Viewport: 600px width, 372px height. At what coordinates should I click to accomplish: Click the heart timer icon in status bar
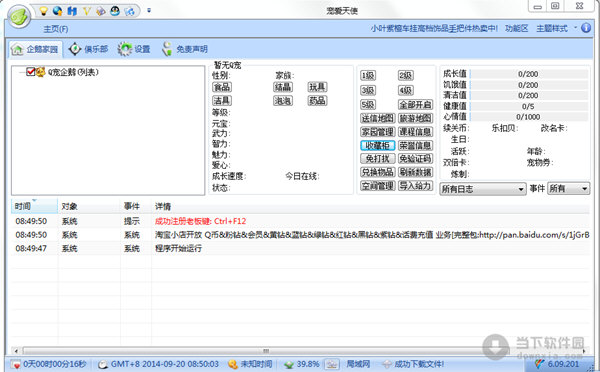pos(16,364)
